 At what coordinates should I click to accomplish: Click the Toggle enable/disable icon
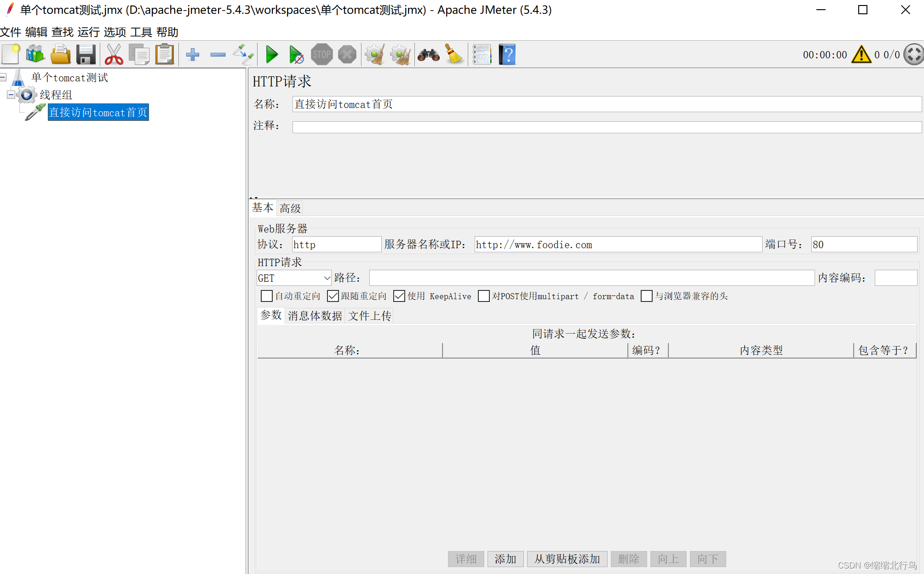(243, 55)
